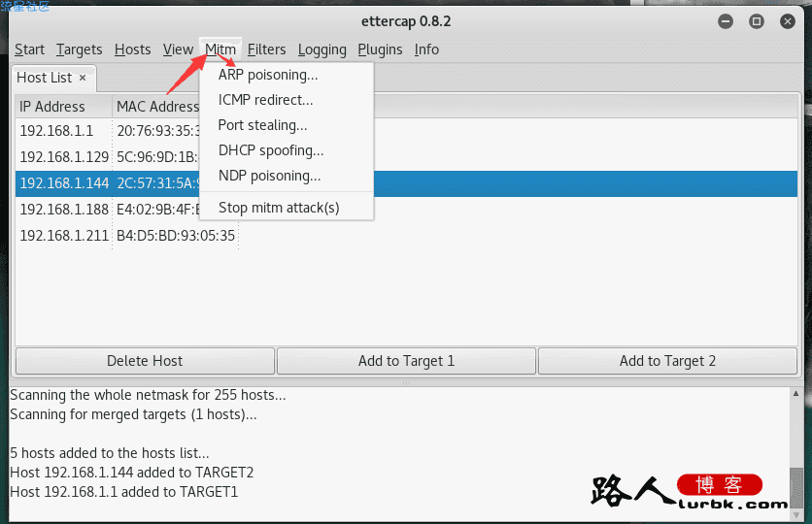Open the Targets menu
The width and height of the screenshot is (812, 524).
click(80, 49)
